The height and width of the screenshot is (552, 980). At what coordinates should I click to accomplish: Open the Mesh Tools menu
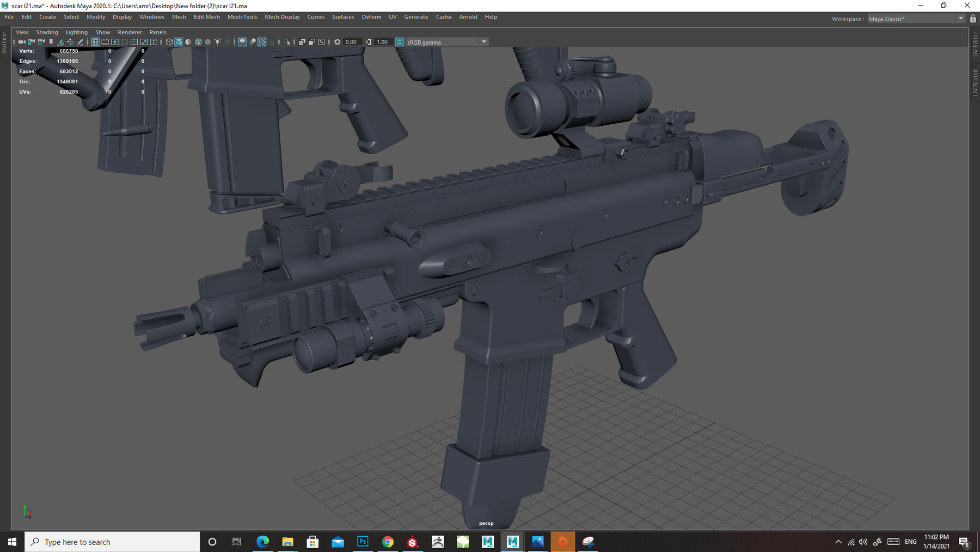pos(242,17)
